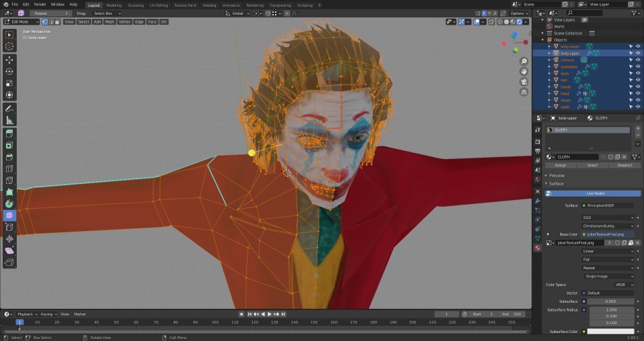
Task: Select the Loop Cut tool
Action: click(9, 168)
